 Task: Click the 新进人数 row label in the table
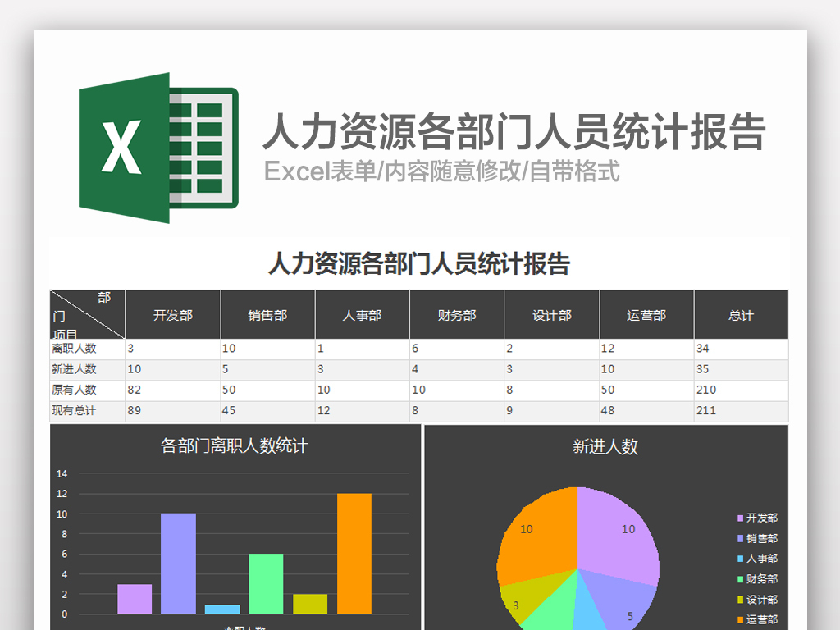click(x=74, y=369)
